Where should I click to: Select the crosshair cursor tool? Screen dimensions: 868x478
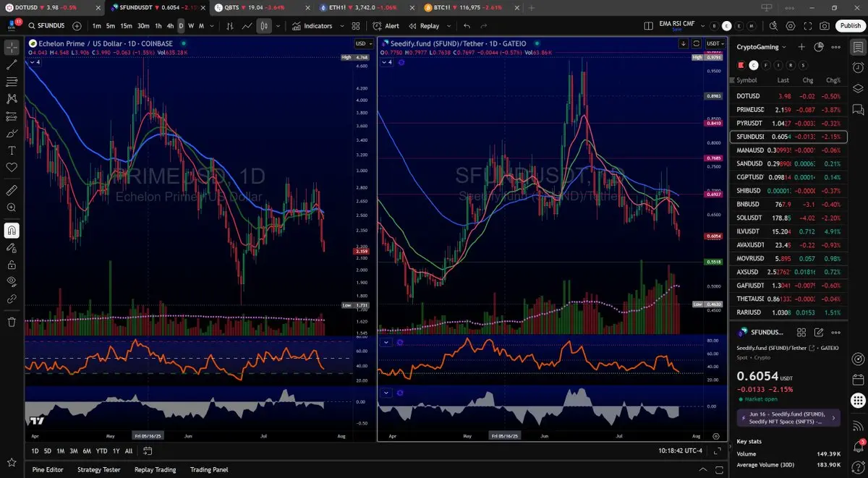click(x=12, y=48)
